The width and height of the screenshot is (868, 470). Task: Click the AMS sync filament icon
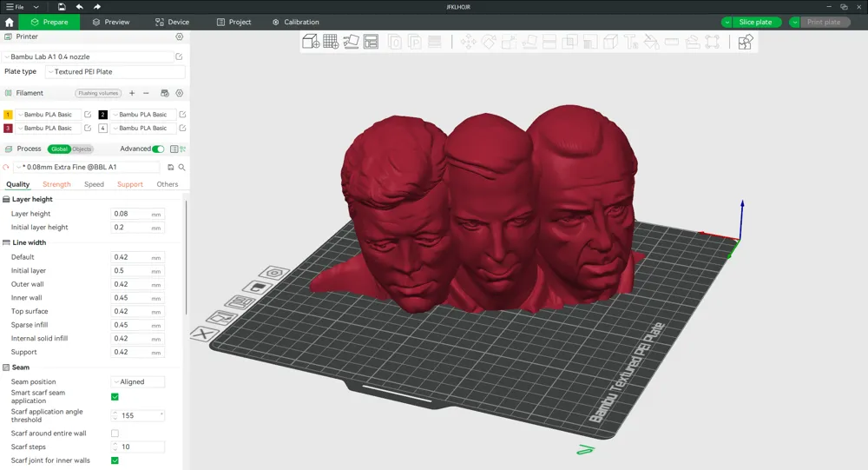click(164, 93)
